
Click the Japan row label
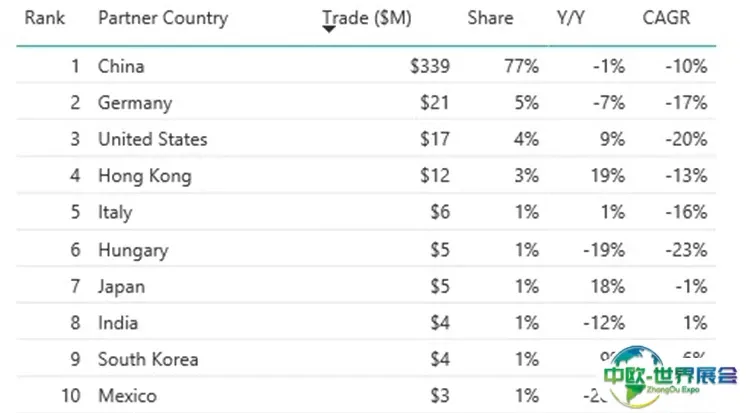121,287
